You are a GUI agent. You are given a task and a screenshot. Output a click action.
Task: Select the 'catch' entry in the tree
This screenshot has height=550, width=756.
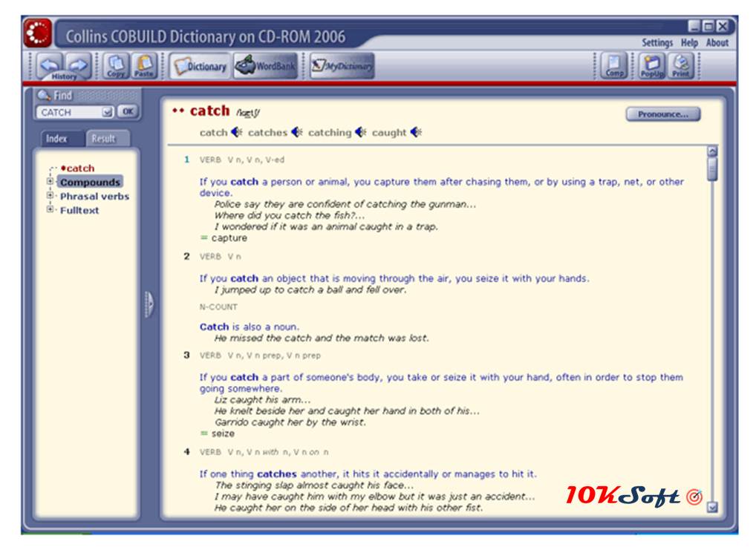78,168
